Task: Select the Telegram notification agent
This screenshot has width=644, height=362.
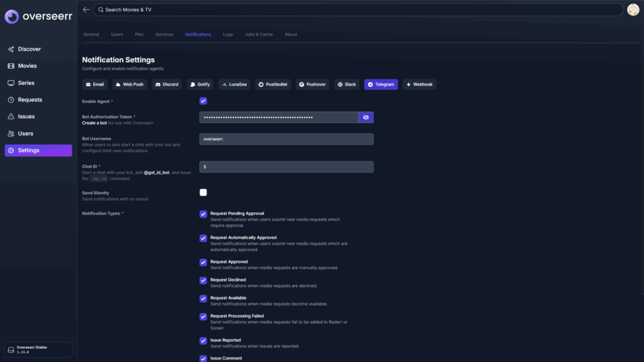Action: (x=380, y=84)
